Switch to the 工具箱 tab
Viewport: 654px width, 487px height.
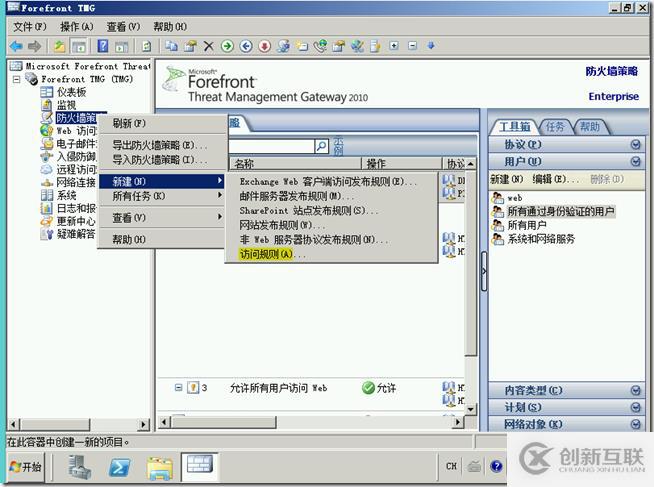click(x=515, y=127)
